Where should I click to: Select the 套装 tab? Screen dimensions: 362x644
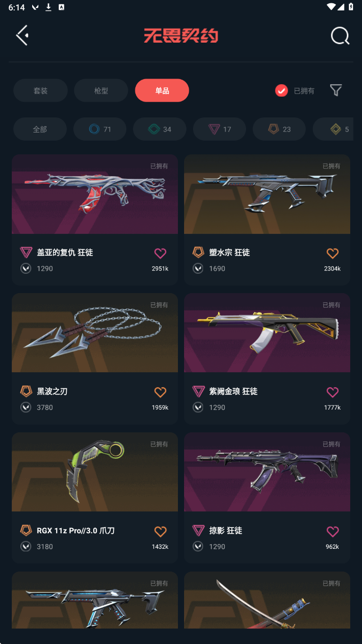(x=40, y=90)
